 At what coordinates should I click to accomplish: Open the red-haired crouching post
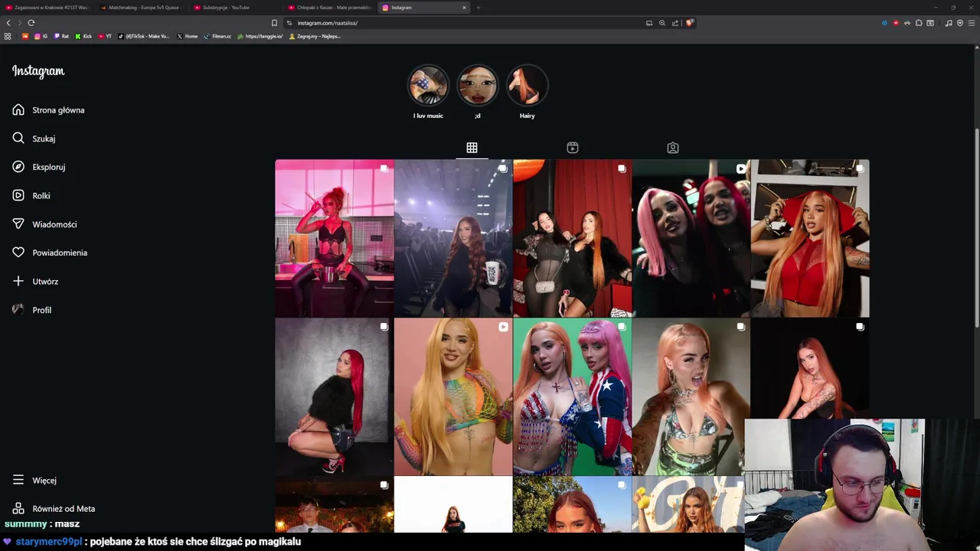click(x=335, y=397)
